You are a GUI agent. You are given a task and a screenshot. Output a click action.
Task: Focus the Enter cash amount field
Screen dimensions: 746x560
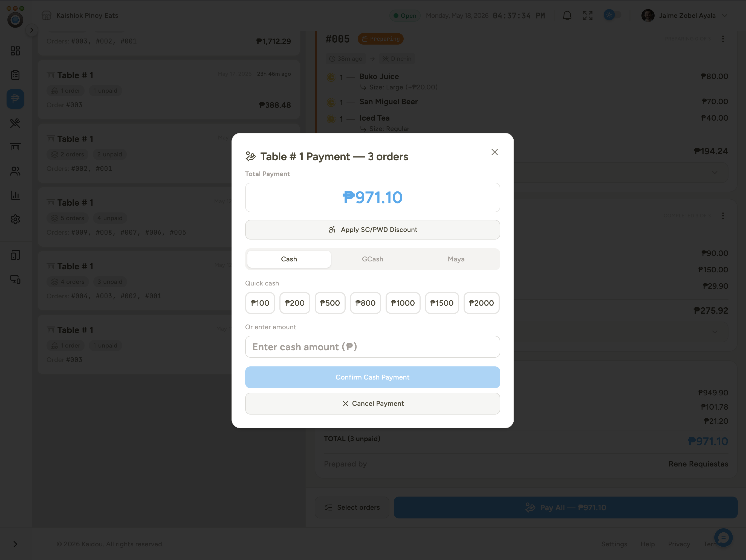[372, 346]
